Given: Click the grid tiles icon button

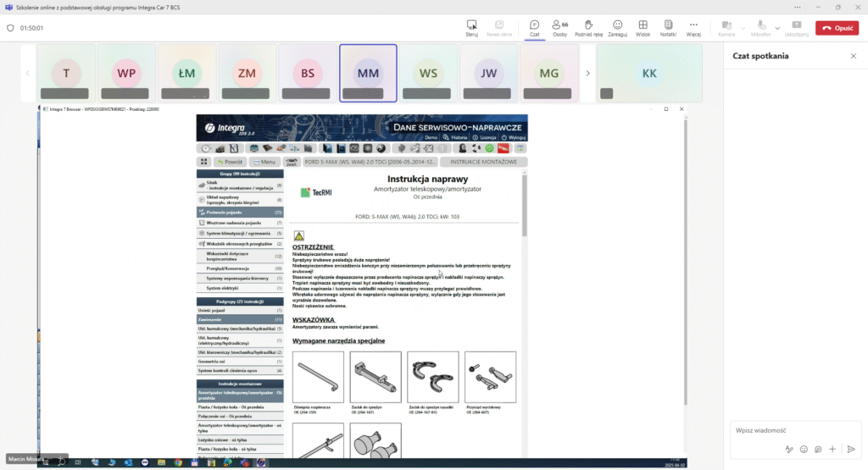Looking at the screenshot, I should 203,162.
